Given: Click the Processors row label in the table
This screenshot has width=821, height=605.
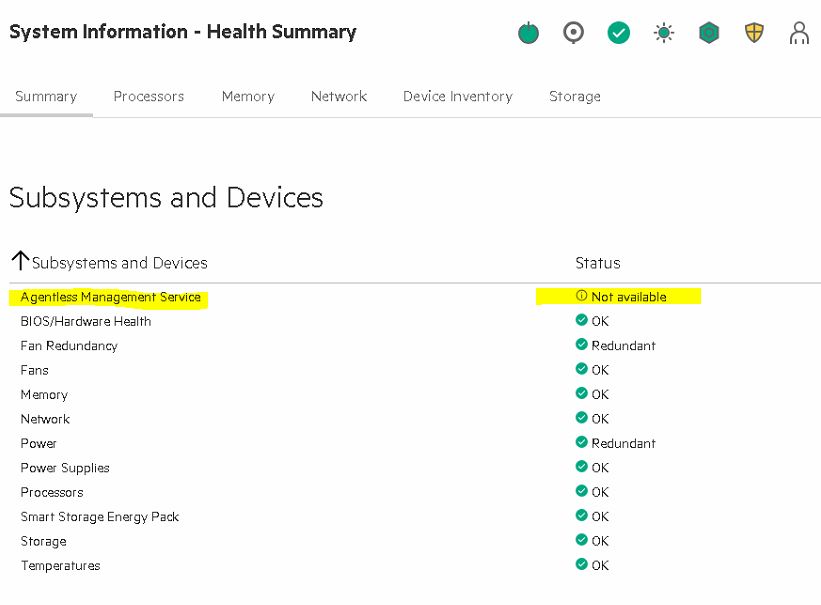Looking at the screenshot, I should [x=52, y=492].
